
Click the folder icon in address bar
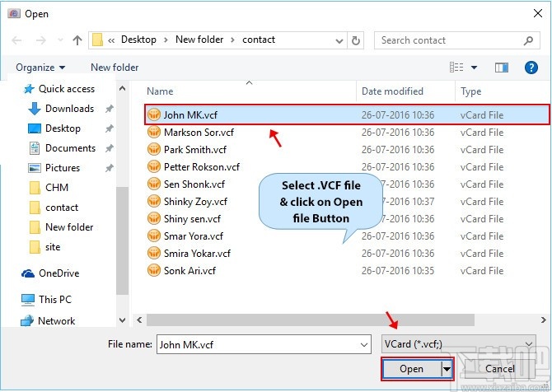point(97,40)
